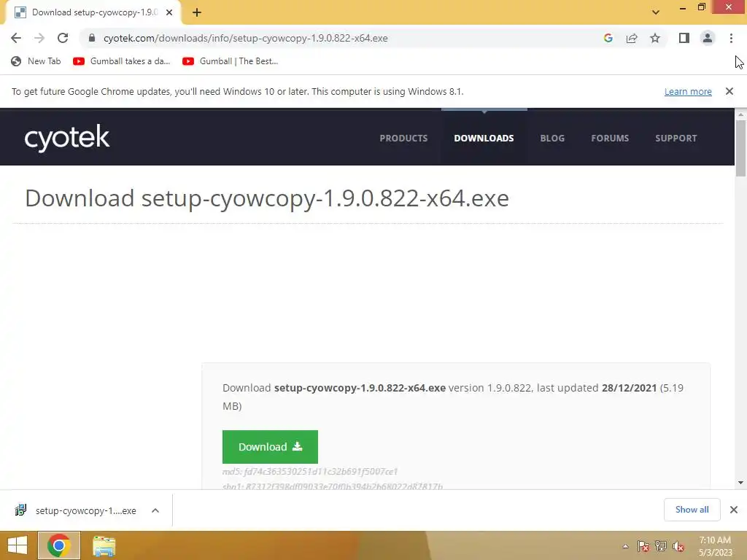Click Show all downloads

(x=692, y=510)
